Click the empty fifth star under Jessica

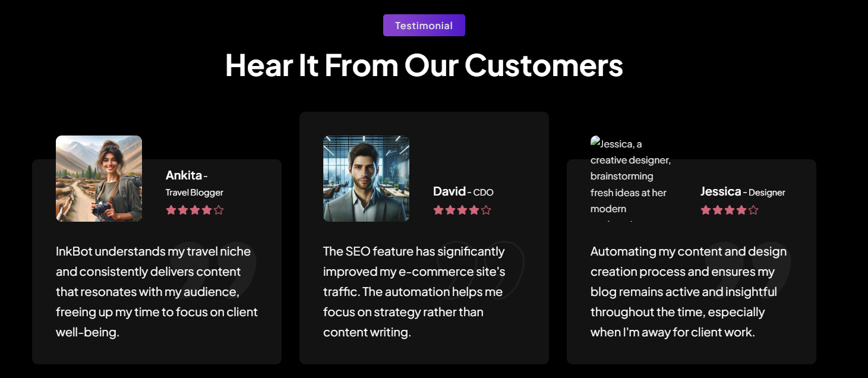(753, 210)
